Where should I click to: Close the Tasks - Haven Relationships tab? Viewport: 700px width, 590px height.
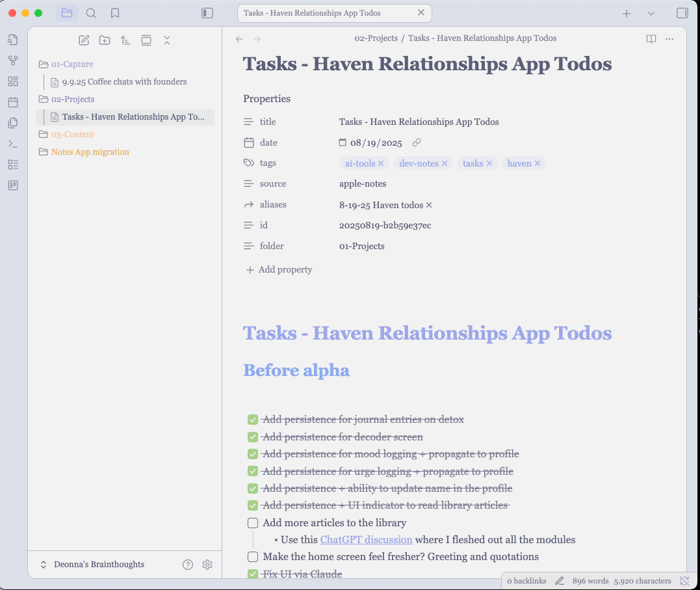(x=421, y=12)
